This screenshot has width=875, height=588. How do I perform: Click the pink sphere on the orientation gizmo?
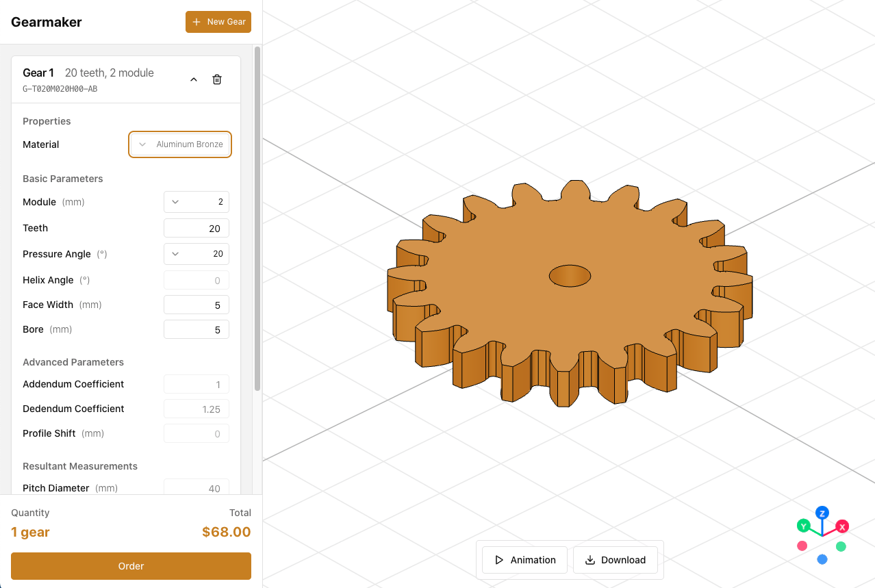[802, 546]
